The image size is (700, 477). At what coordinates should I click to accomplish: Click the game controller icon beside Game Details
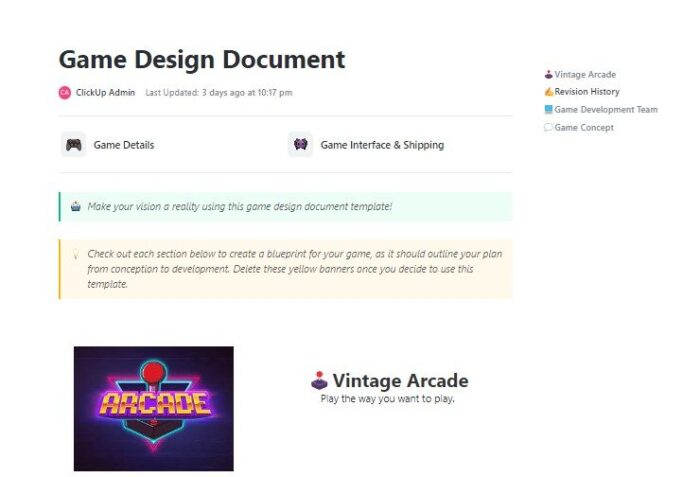(x=74, y=145)
